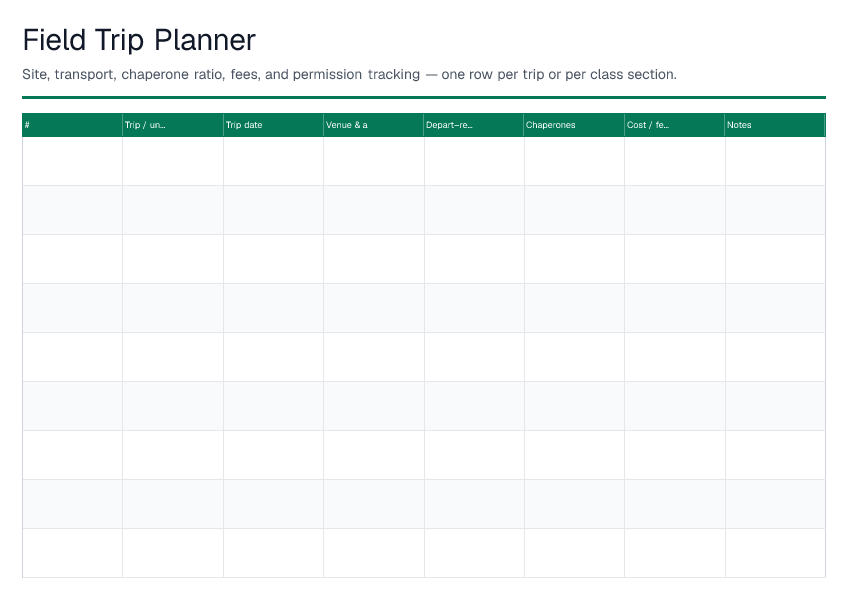The image size is (848, 600).
Task: Select the 'Trip / un...' column header
Action: (173, 125)
